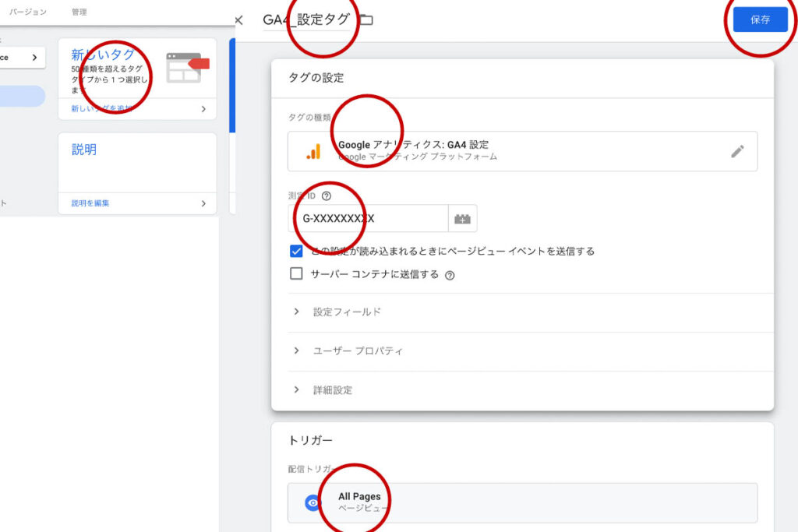Edit the GA4_設定タグ tag name
The height and width of the screenshot is (532, 798).
pyautogui.click(x=305, y=19)
